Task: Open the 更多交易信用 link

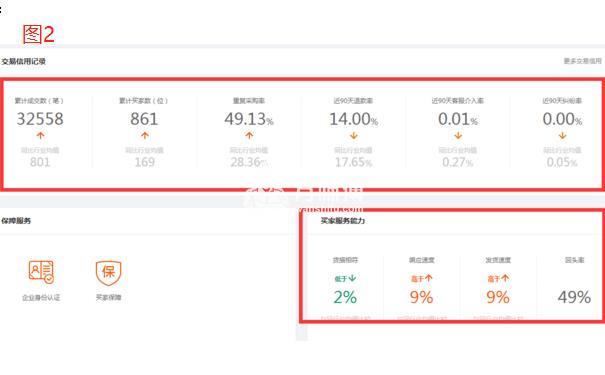Action: (x=583, y=61)
